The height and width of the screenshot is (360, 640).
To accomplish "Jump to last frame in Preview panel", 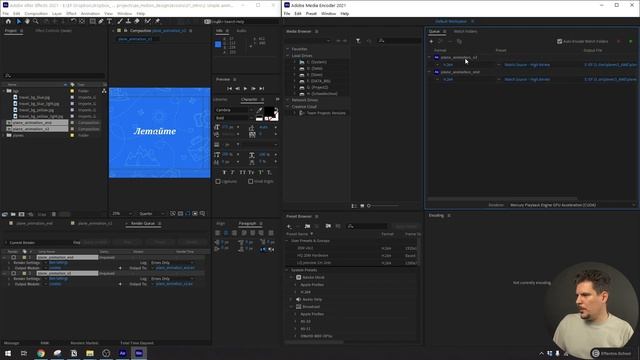I will tap(262, 89).
